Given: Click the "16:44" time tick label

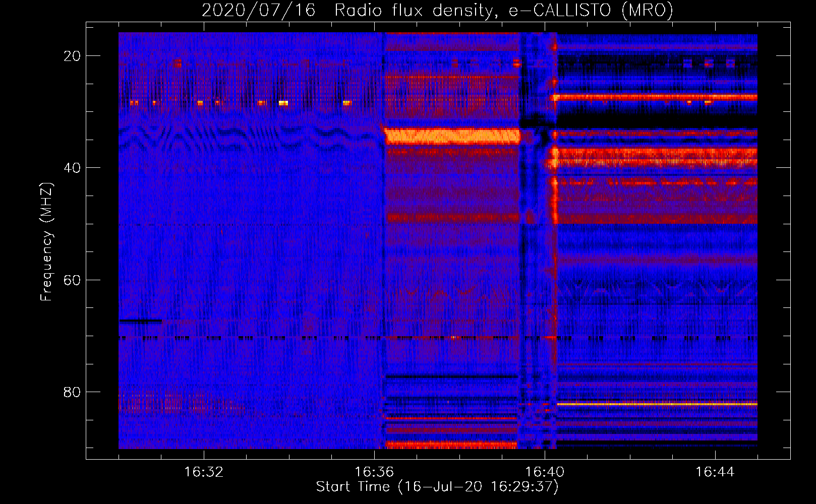Looking at the screenshot, I should click(715, 472).
